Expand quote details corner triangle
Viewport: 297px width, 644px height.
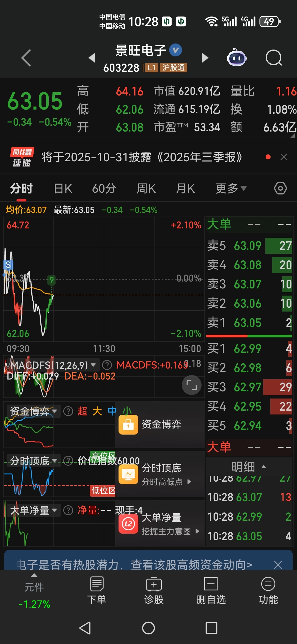coord(292,136)
